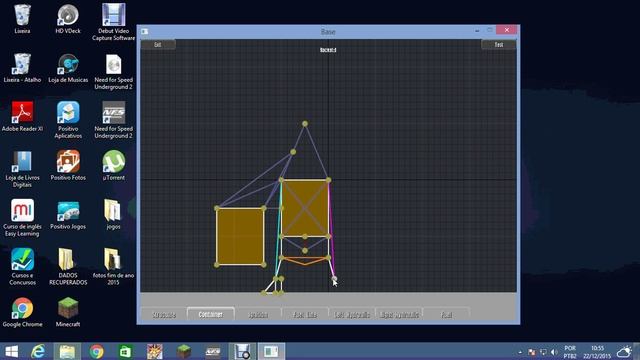Select the Container tab
640x360 pixels.
pos(211,314)
